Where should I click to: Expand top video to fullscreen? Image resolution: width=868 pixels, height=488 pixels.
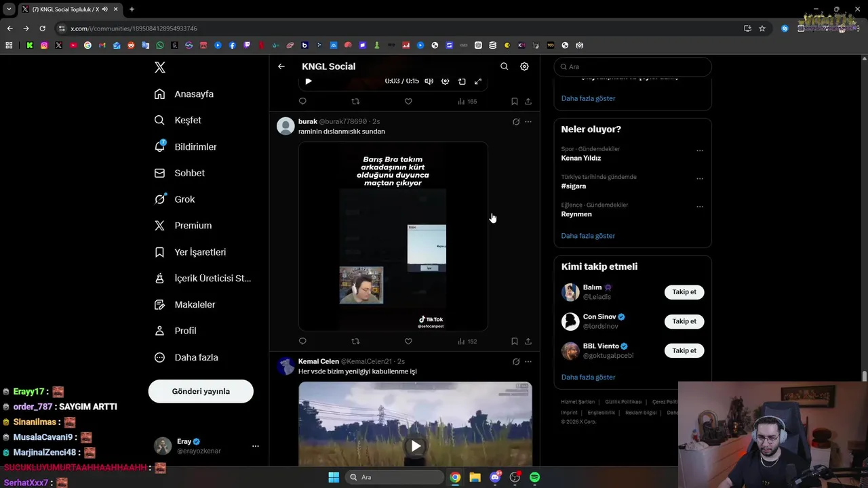478,81
